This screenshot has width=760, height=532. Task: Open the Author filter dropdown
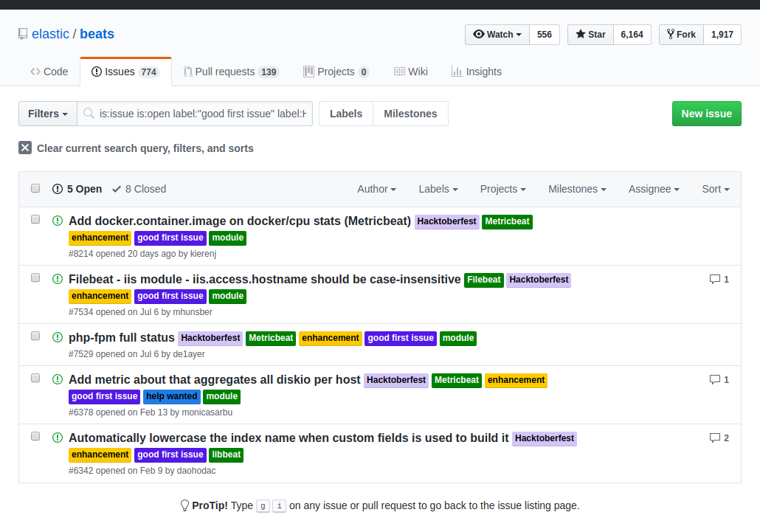tap(376, 189)
